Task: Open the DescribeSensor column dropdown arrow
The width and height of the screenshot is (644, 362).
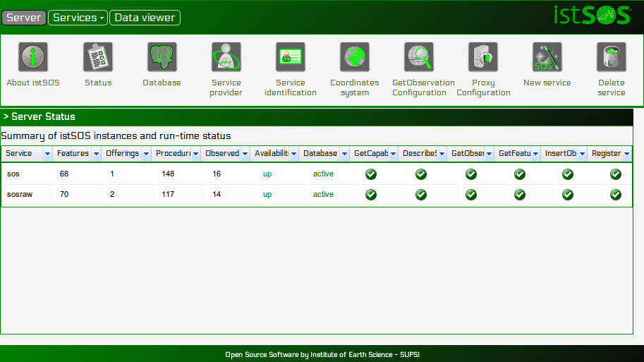Action: 442,154
